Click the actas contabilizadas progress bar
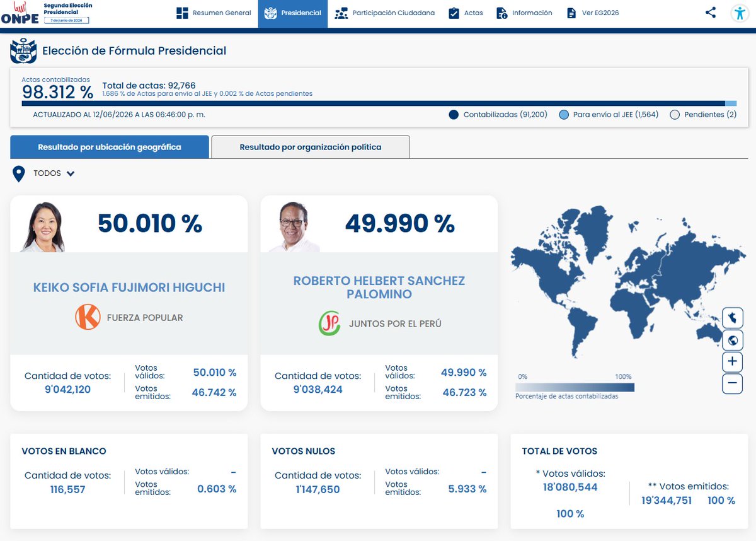Image resolution: width=756 pixels, height=541 pixels. point(379,103)
